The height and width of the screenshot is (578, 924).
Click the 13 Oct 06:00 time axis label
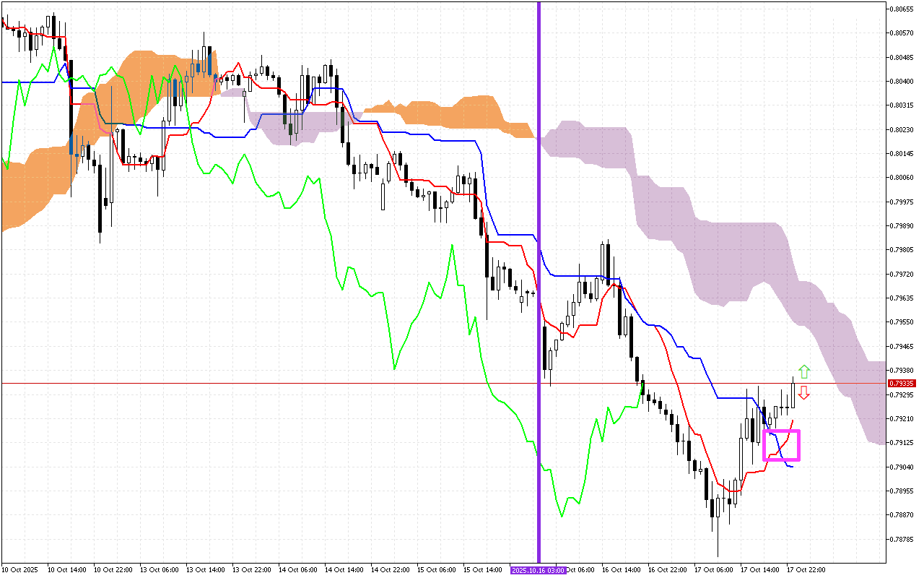160,570
